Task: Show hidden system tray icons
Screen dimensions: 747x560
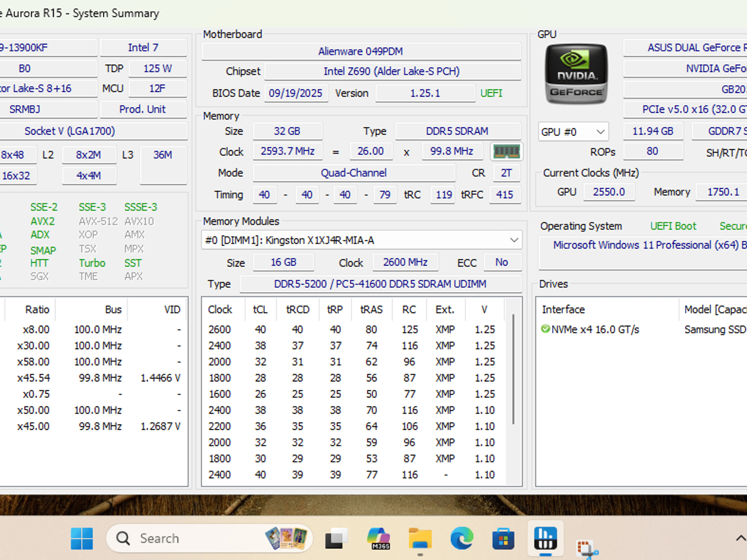Action: click(740, 538)
